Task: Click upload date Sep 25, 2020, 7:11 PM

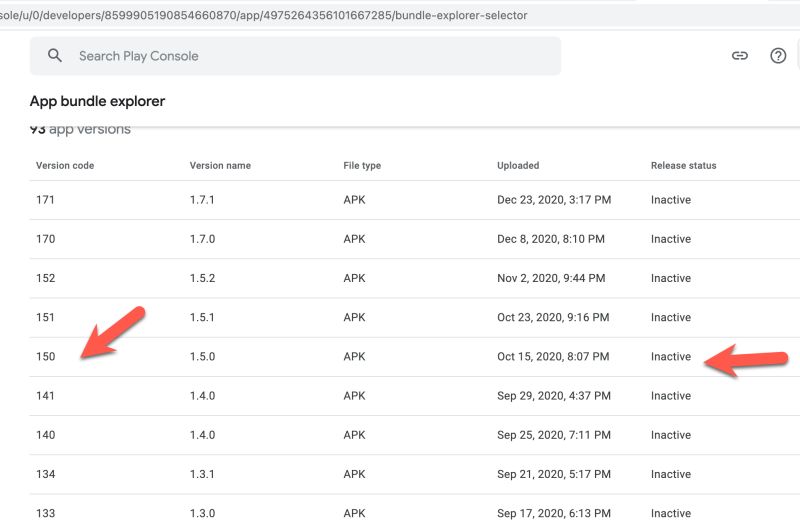Action: [x=554, y=435]
